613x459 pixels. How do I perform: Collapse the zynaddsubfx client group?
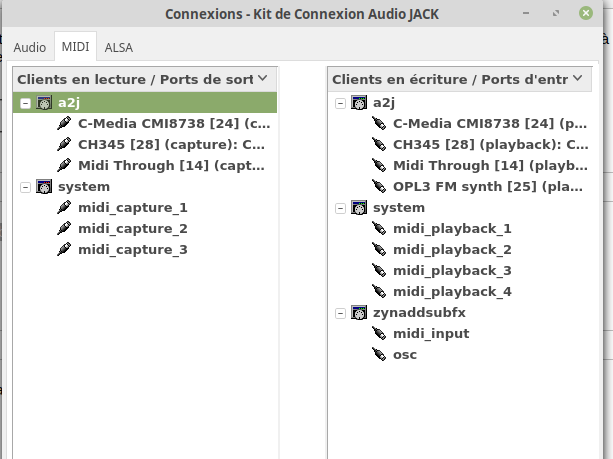coord(340,312)
